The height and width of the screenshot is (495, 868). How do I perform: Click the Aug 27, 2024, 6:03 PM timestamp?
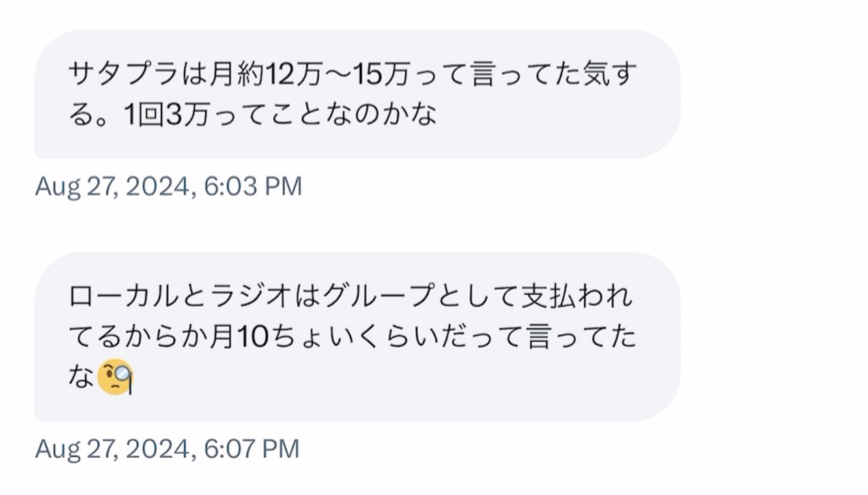tap(168, 187)
